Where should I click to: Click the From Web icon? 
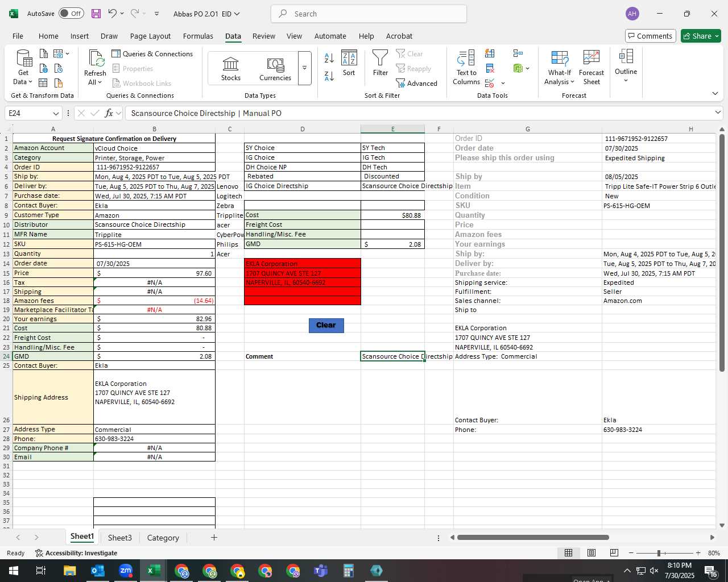tap(44, 69)
